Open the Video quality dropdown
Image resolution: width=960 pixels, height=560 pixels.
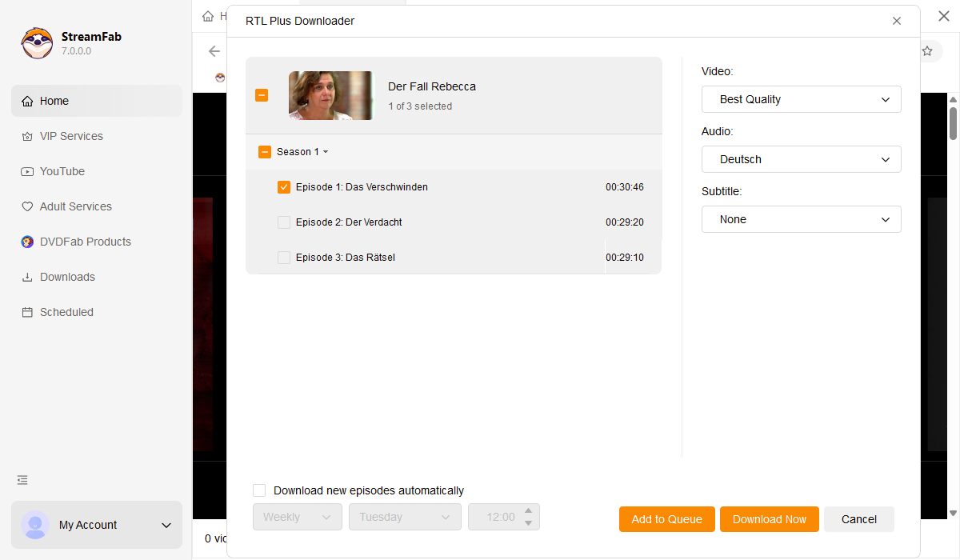[x=801, y=99]
